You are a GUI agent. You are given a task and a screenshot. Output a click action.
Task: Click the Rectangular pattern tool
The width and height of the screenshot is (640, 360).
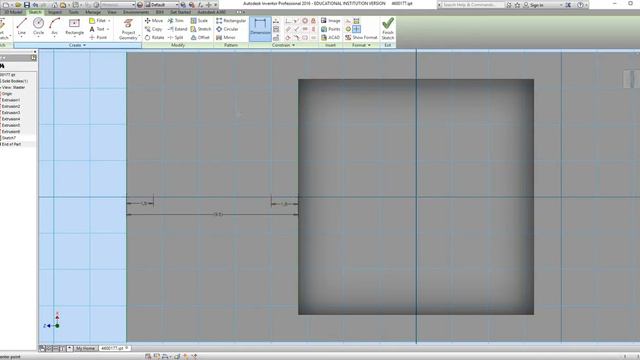click(231, 20)
